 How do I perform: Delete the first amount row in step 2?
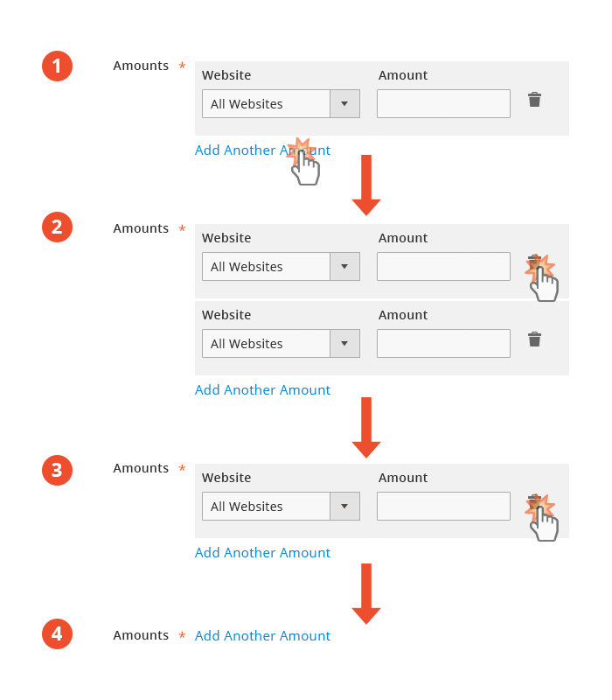click(x=533, y=262)
